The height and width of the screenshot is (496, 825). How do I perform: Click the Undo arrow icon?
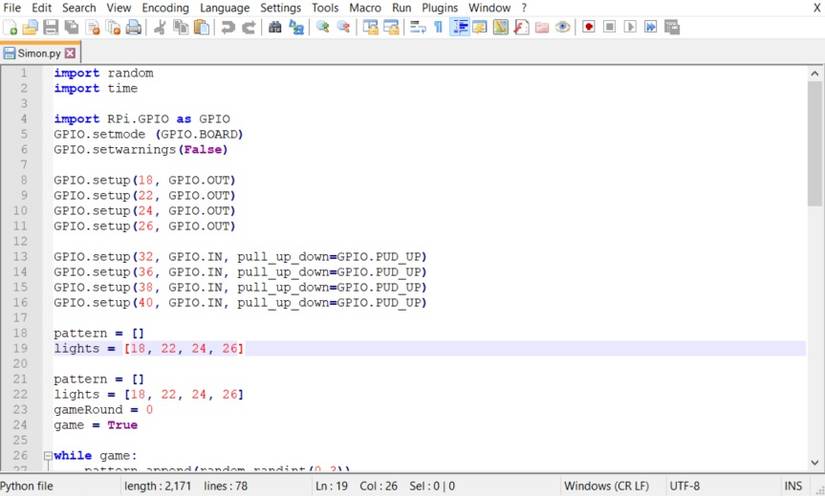228,27
